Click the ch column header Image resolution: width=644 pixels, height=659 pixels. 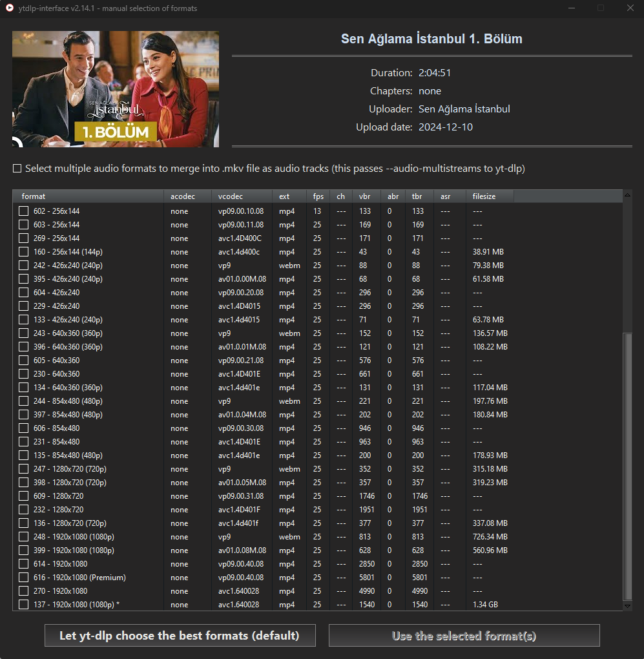[340, 196]
